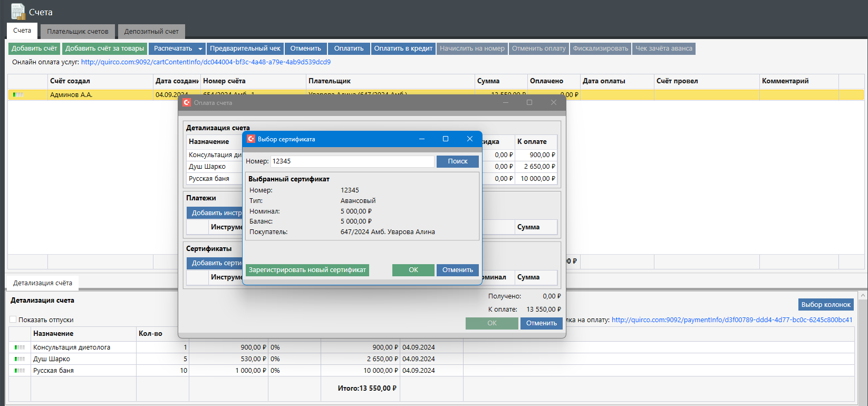Open the Депозитный счет tab
The width and height of the screenshot is (868, 406).
point(151,31)
